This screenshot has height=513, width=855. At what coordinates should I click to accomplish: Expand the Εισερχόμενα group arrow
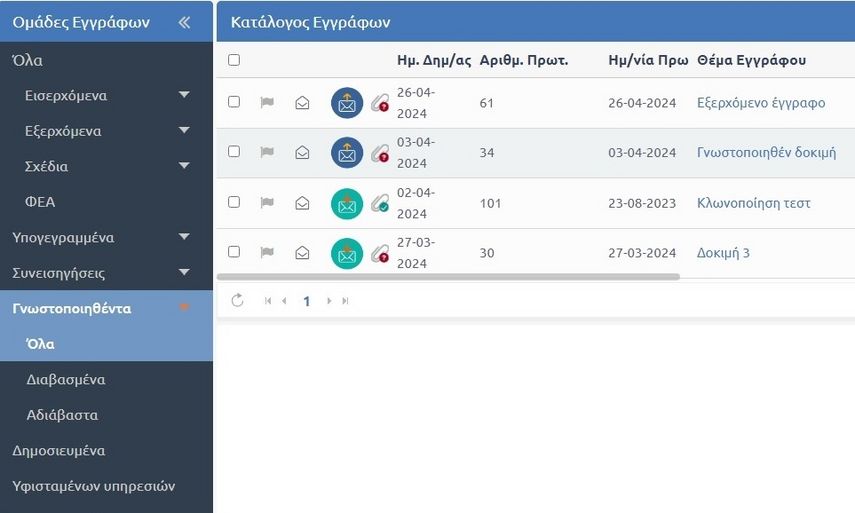click(x=184, y=96)
